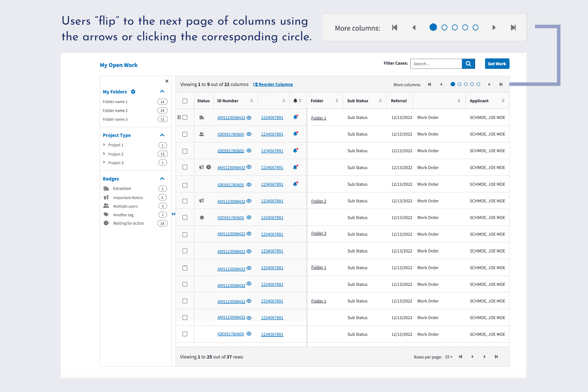
Task: Click the My Folders settings gear icon
Action: (x=133, y=92)
